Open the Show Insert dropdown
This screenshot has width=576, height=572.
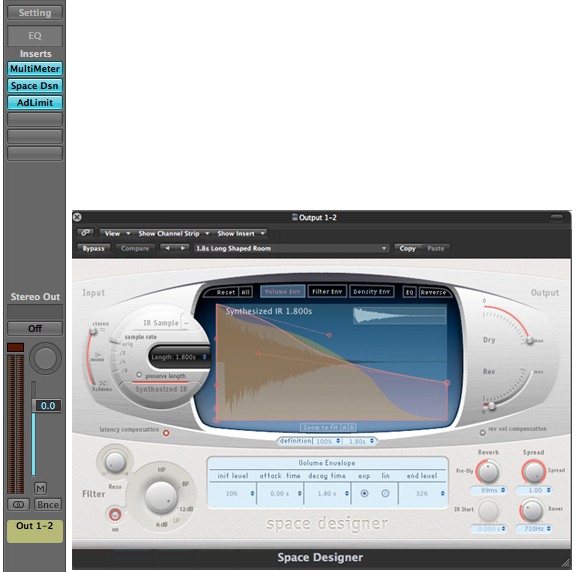240,233
